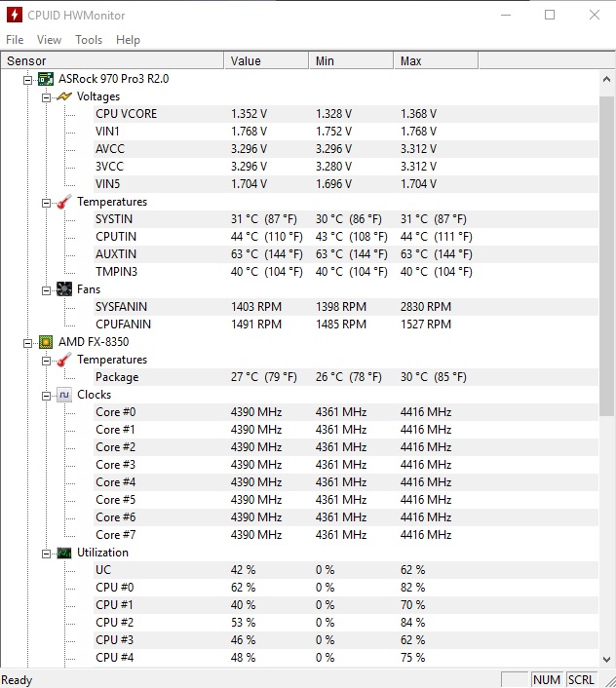Click the 63 °C AUXTIN current value
The image size is (616, 688).
pos(267,254)
